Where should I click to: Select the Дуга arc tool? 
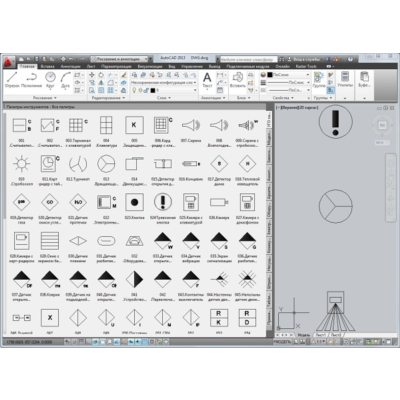pyautogui.click(x=65, y=80)
